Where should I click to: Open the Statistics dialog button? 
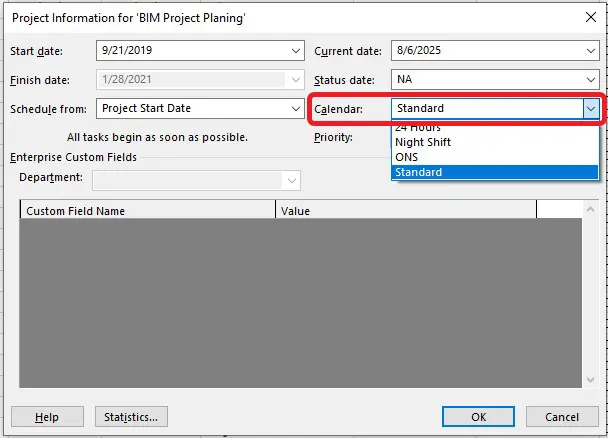pyautogui.click(x=131, y=417)
